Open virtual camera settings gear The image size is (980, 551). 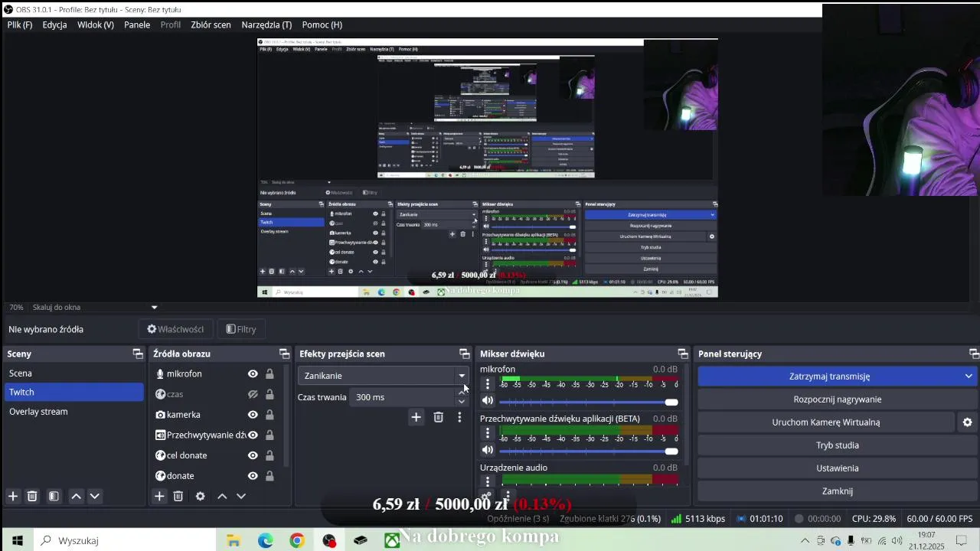[x=967, y=422]
